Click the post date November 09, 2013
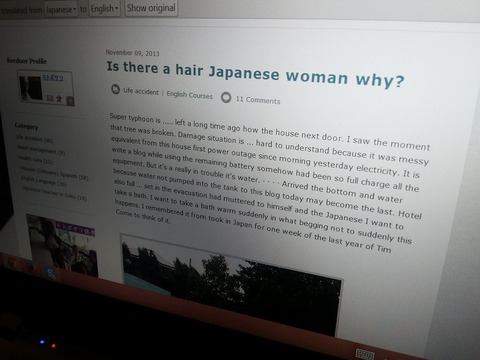This screenshot has width=480, height=360. point(132,53)
